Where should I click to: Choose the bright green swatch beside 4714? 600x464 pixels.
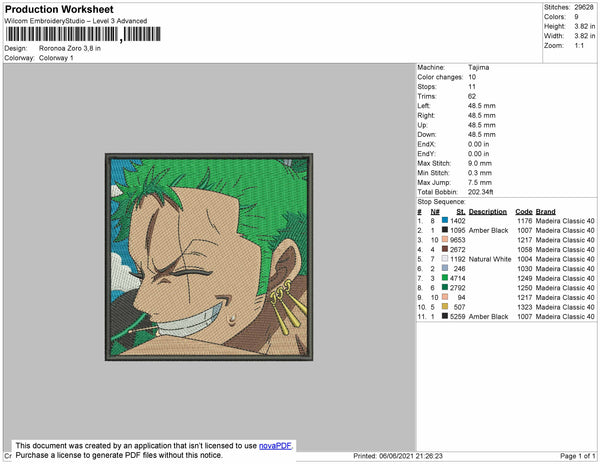click(x=445, y=278)
